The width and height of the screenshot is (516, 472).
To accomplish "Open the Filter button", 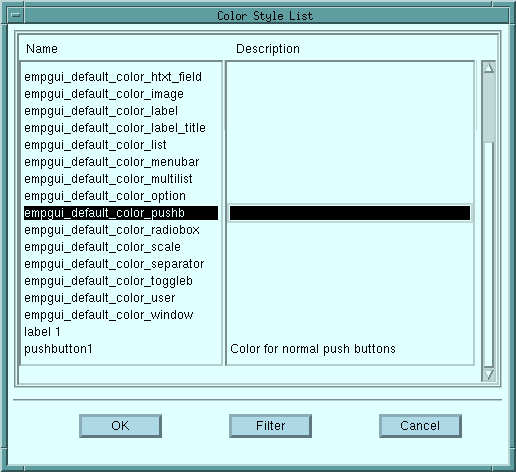I will 270,426.
